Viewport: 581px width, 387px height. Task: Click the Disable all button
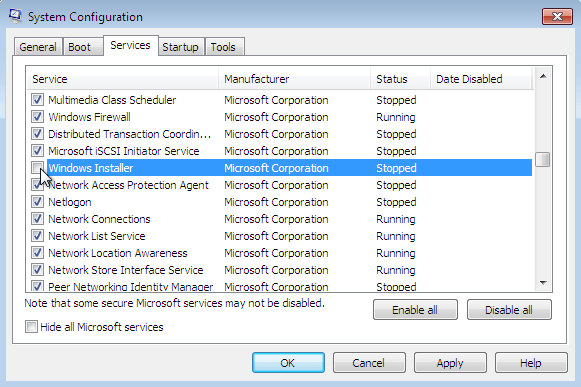point(509,310)
